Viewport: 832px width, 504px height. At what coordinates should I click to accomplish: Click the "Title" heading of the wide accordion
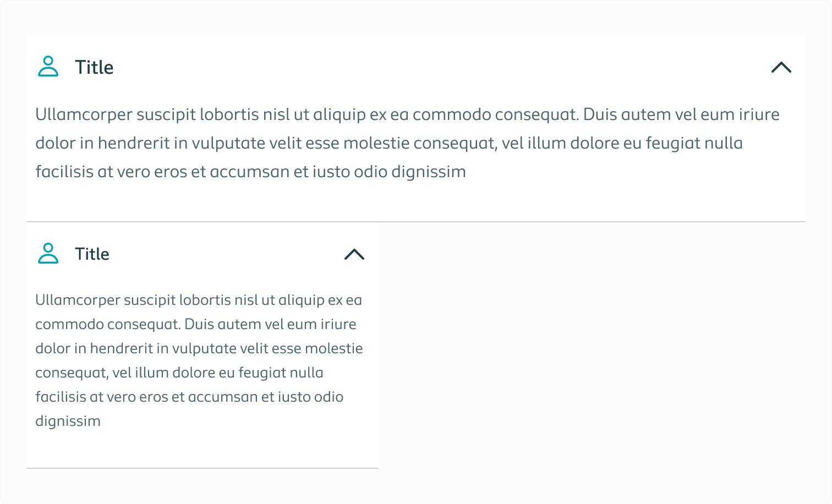pyautogui.click(x=94, y=67)
